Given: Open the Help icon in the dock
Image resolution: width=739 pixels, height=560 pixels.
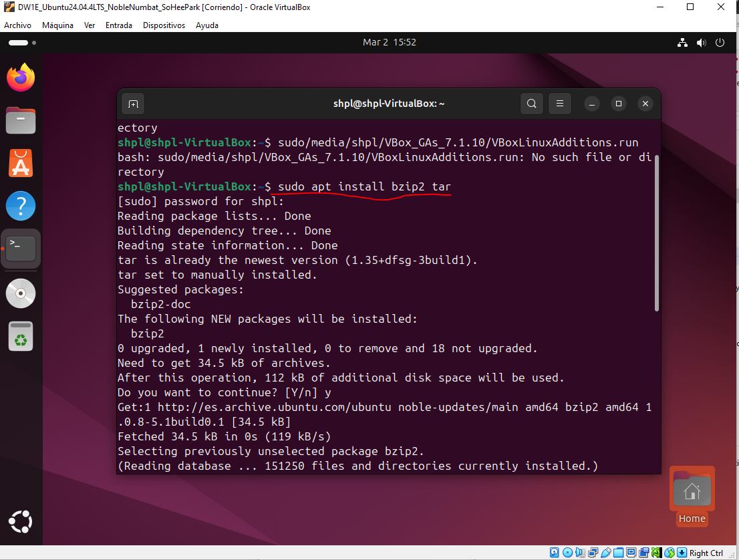Looking at the screenshot, I should click(21, 206).
